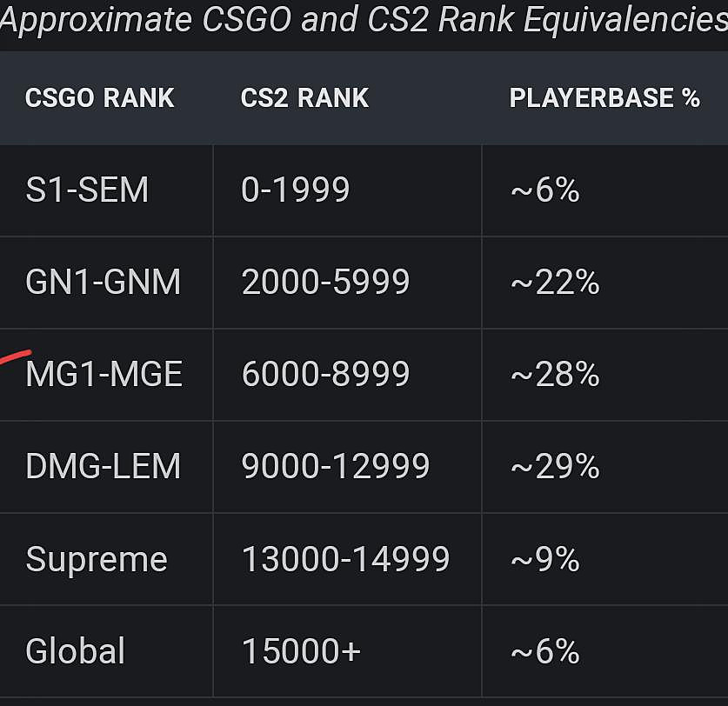Select the MG1-MGE rank cell
Viewport: 728px width, 706px height.
(104, 375)
